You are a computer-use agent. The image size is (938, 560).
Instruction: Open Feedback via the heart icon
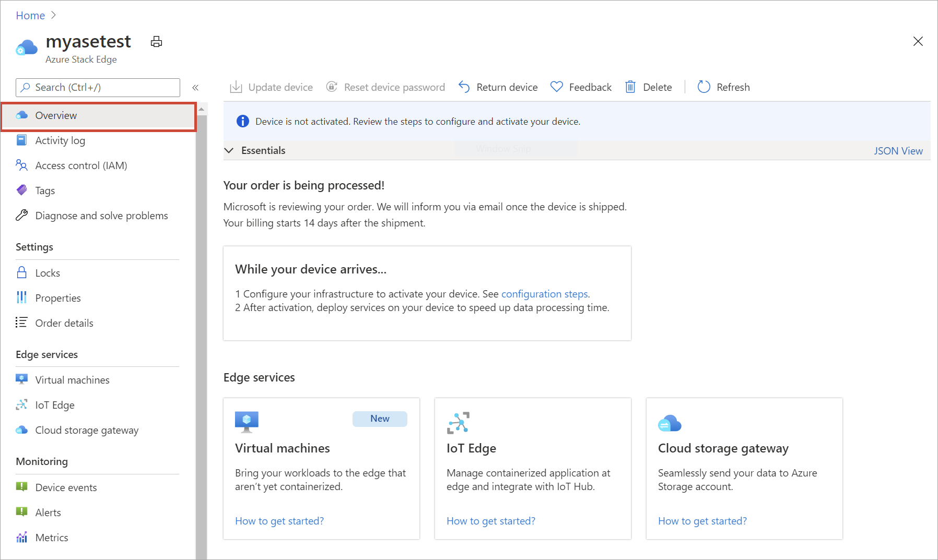click(557, 87)
